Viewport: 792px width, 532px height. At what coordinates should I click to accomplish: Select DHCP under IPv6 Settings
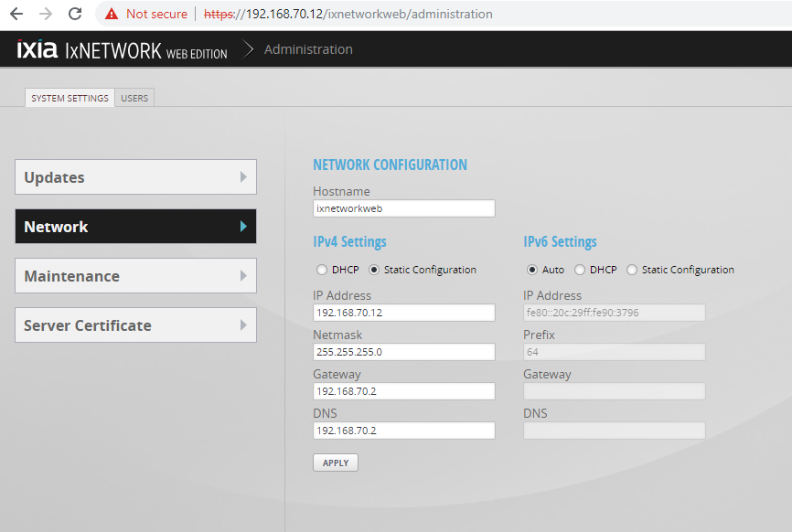pyautogui.click(x=580, y=270)
